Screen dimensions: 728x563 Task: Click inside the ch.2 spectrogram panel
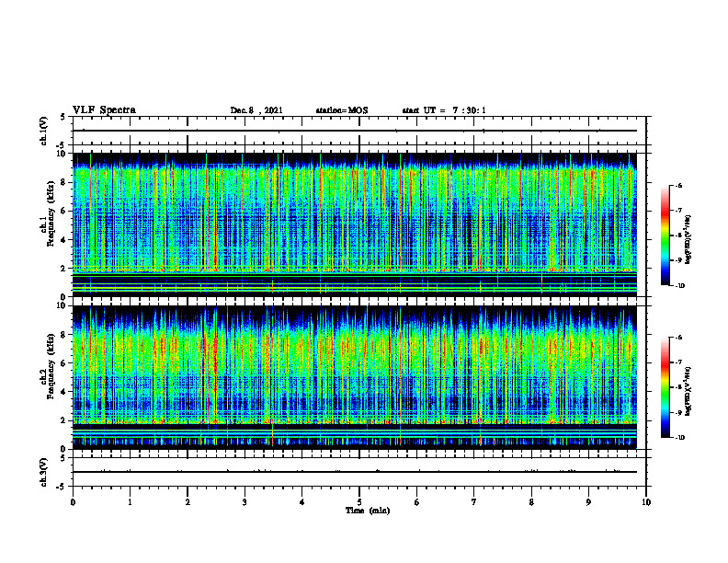pyautogui.click(x=355, y=377)
